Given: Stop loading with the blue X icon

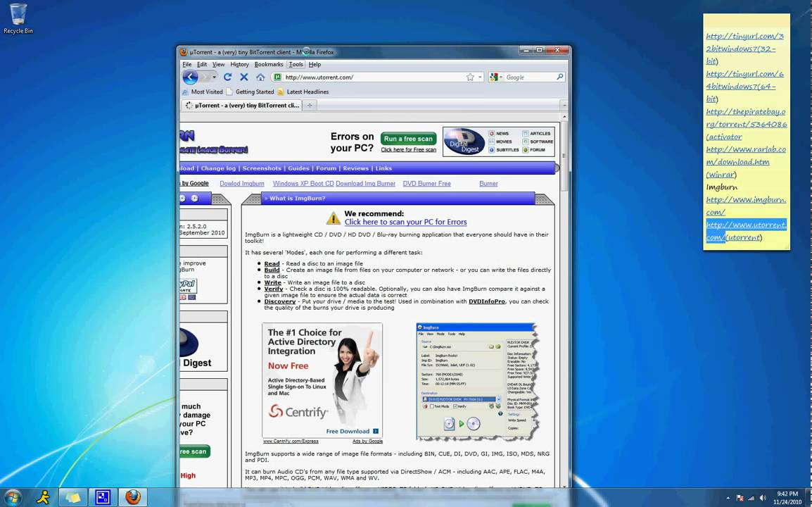Looking at the screenshot, I should point(244,77).
